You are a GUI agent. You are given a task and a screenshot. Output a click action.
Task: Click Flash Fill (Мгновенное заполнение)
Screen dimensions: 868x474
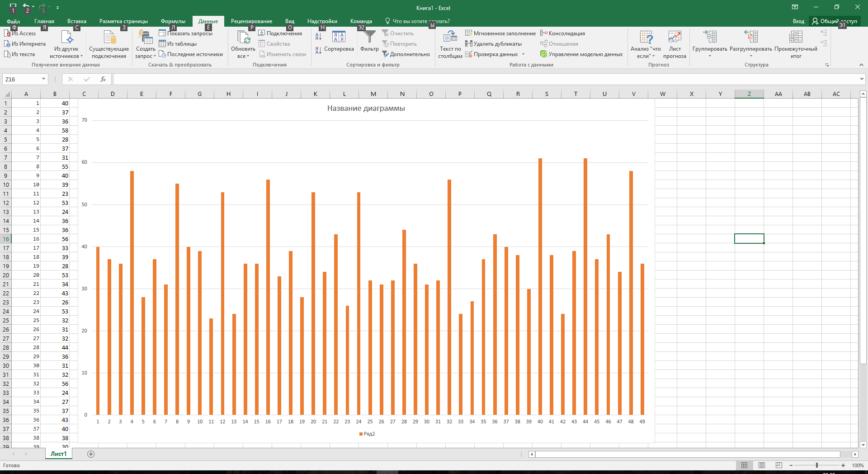(500, 33)
